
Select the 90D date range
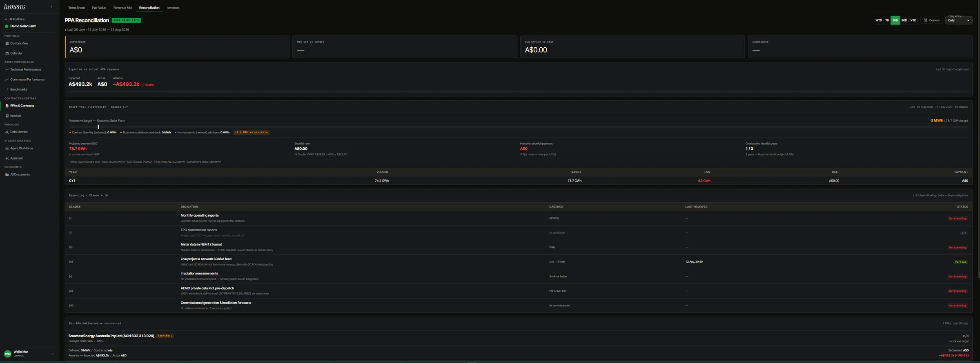[x=904, y=20]
